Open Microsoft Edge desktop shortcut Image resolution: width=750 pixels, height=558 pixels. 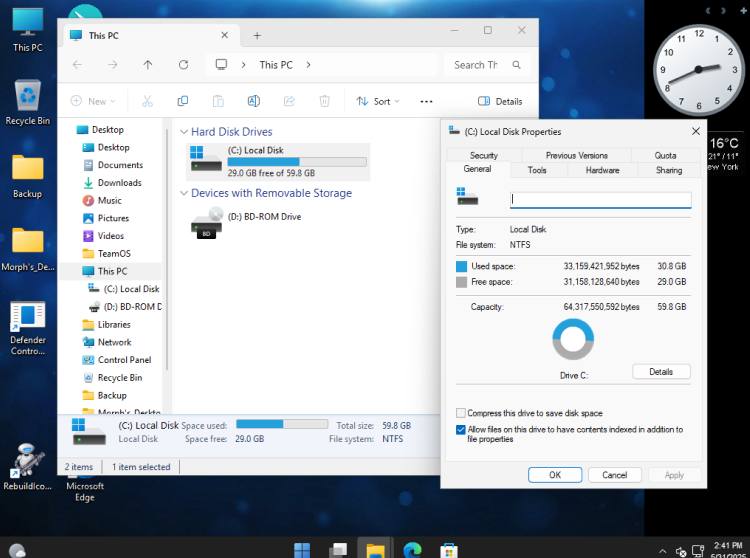click(85, 491)
